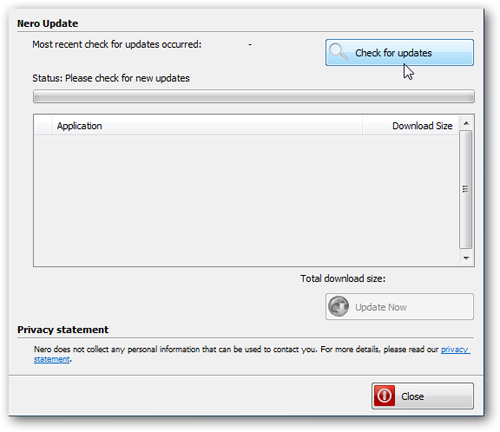Click the update progress bar
Image resolution: width=500 pixels, height=432 pixels.
[x=254, y=96]
